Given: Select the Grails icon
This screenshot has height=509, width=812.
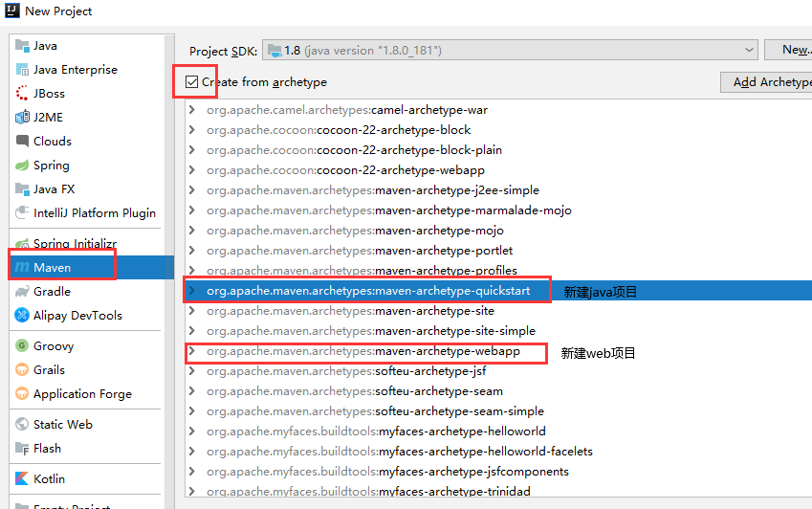Looking at the screenshot, I should [22, 369].
